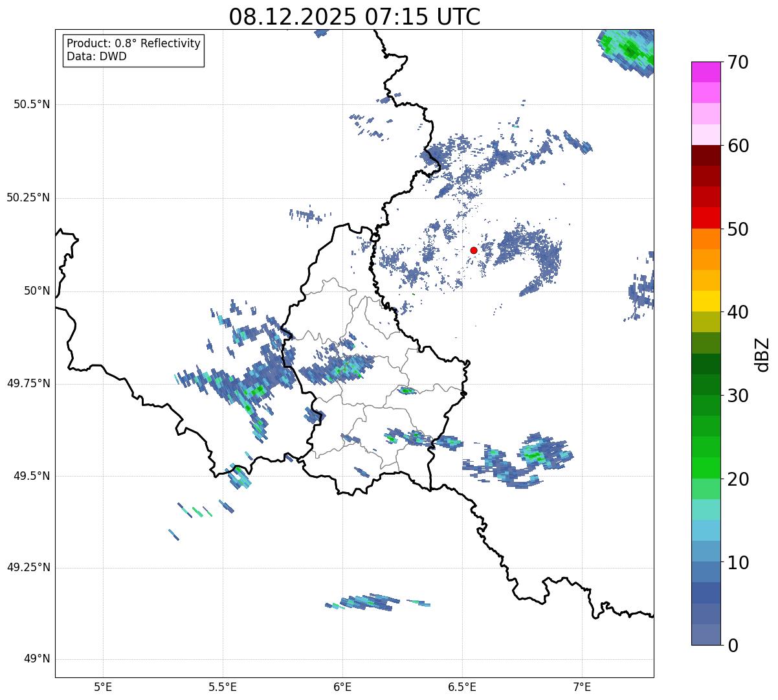The width and height of the screenshot is (778, 700).
Task: Click the 7°E longitude label
Action: (582, 686)
